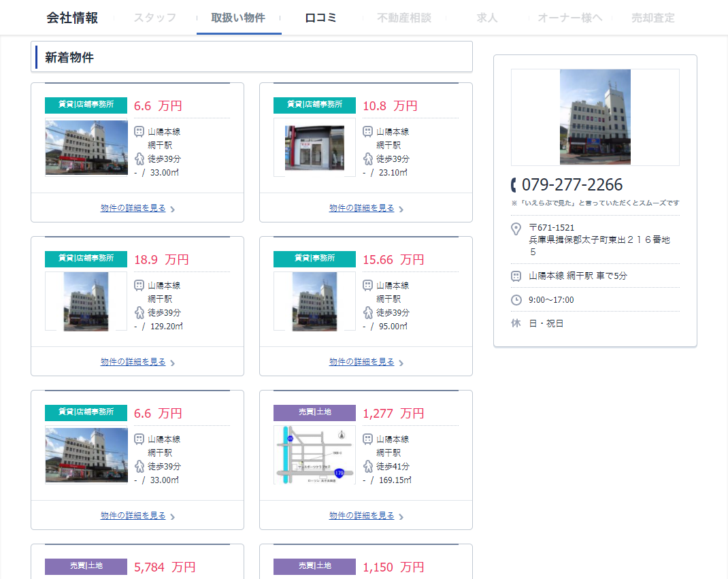Open 物件の詳細を見る for the 18.9万円 listing
Viewport: 728px width, 579px height.
(133, 362)
